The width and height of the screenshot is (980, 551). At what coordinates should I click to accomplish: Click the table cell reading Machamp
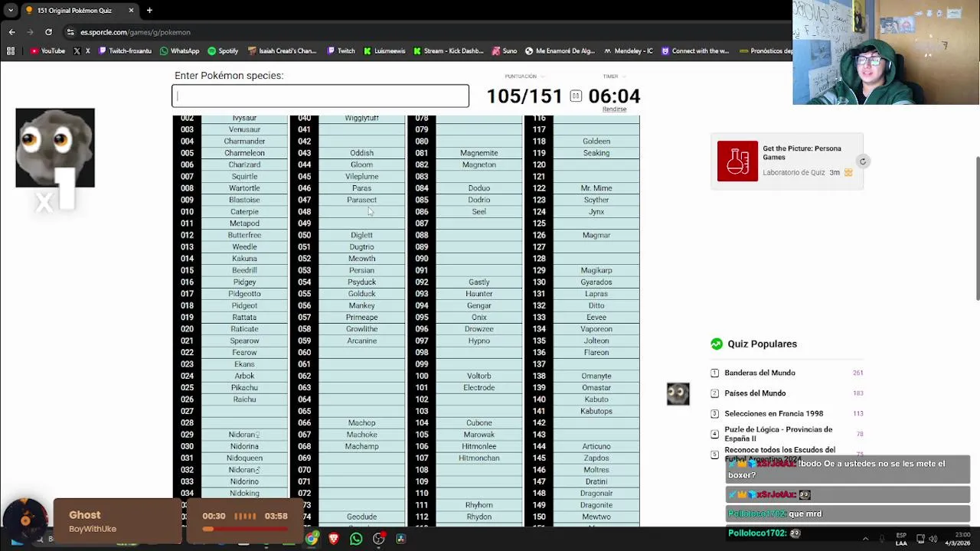coord(361,446)
